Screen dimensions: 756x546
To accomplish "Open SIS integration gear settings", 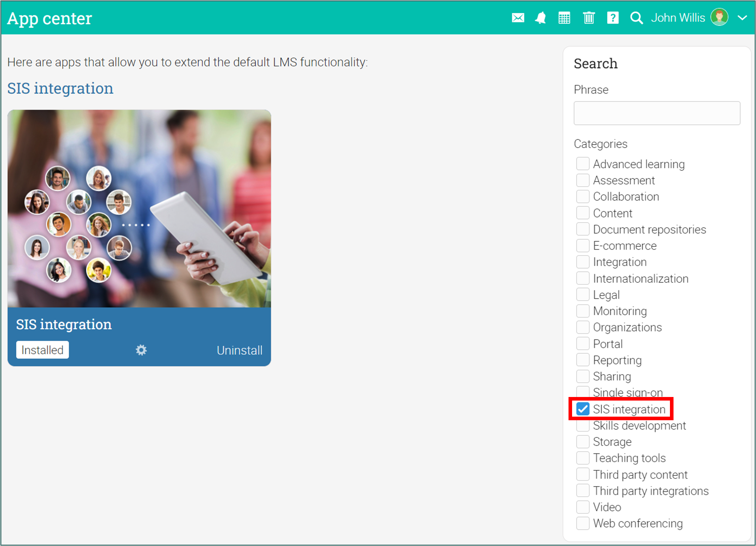I will point(141,350).
